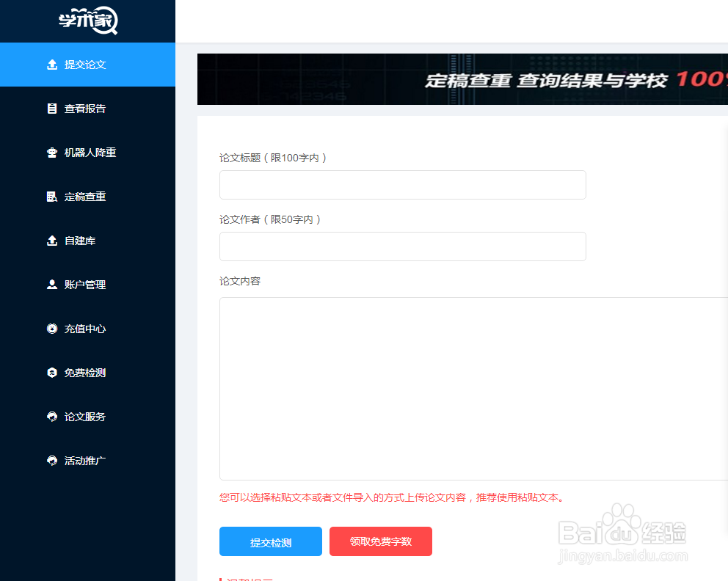Click the 论文内容 label

[240, 281]
